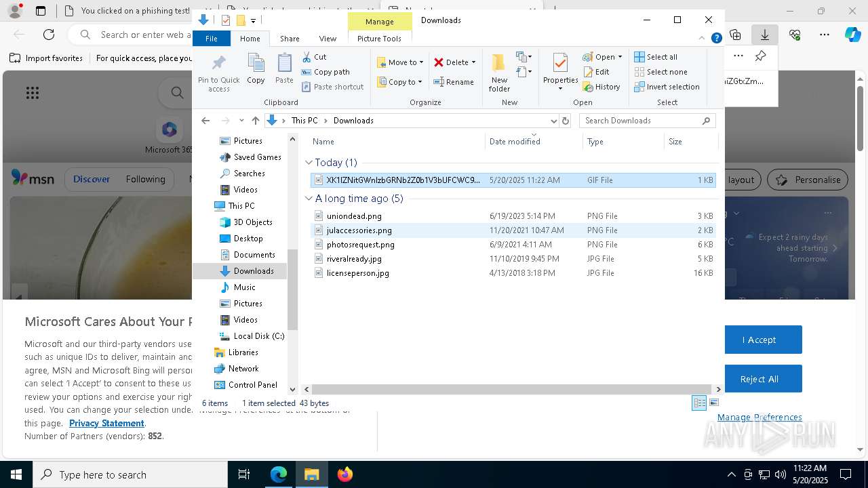Click the Rename command
Screen dimensions: 868x488
click(x=454, y=82)
